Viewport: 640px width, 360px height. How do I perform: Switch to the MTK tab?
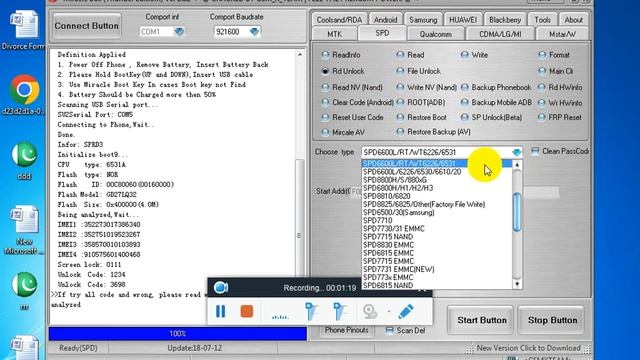click(x=335, y=34)
